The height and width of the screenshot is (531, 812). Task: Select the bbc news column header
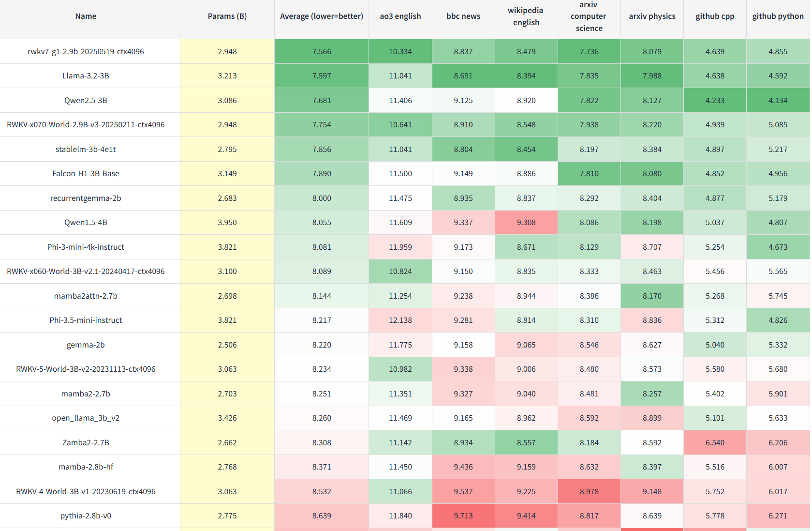pos(463,16)
